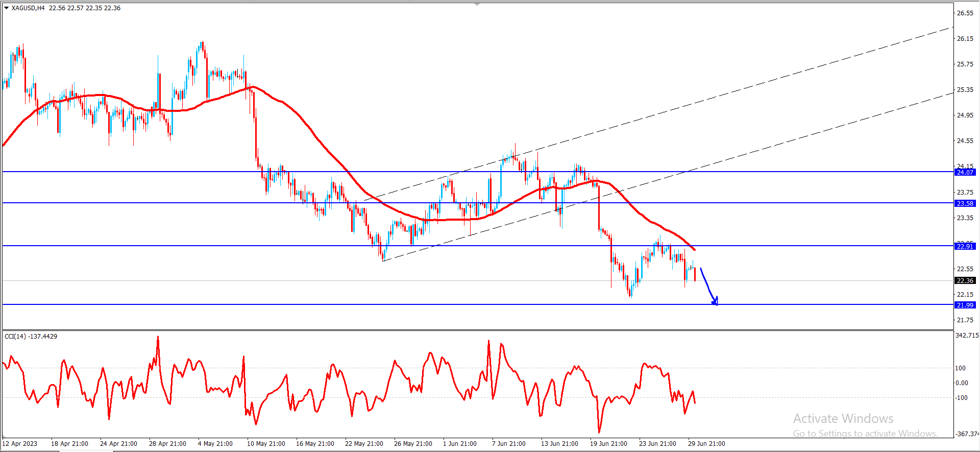
Task: Click the 22.91 horizontal line label
Action: 965,246
